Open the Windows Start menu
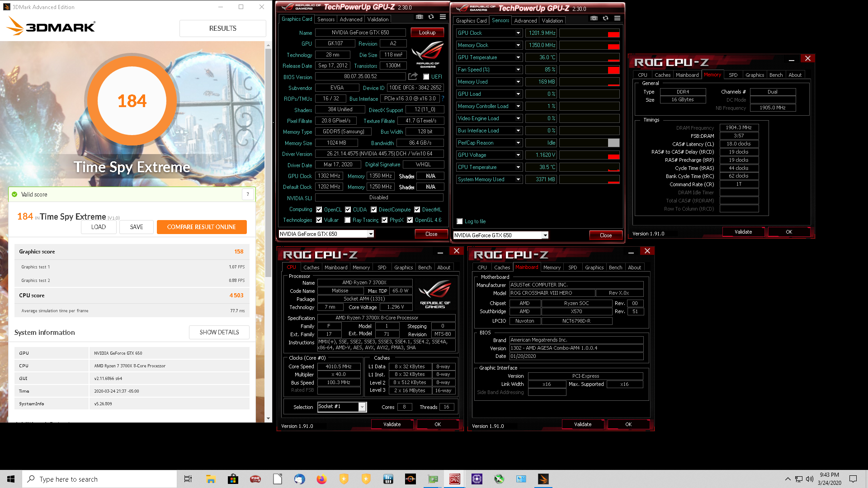 11,479
